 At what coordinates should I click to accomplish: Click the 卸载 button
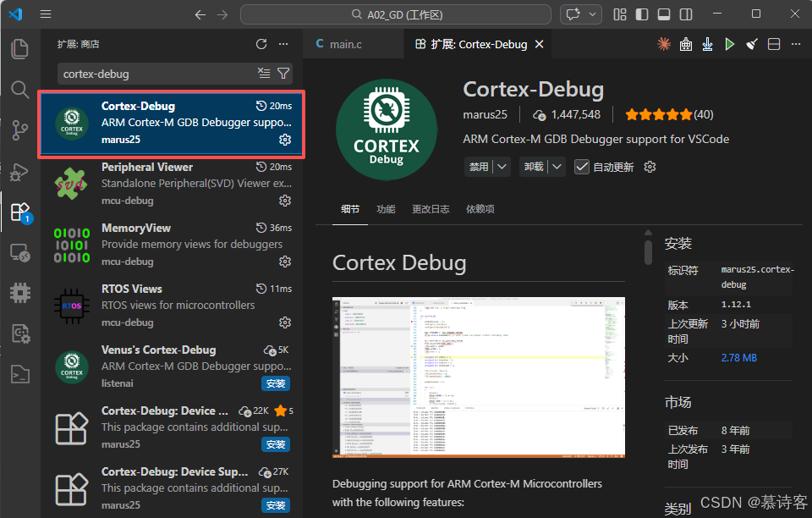click(x=534, y=167)
